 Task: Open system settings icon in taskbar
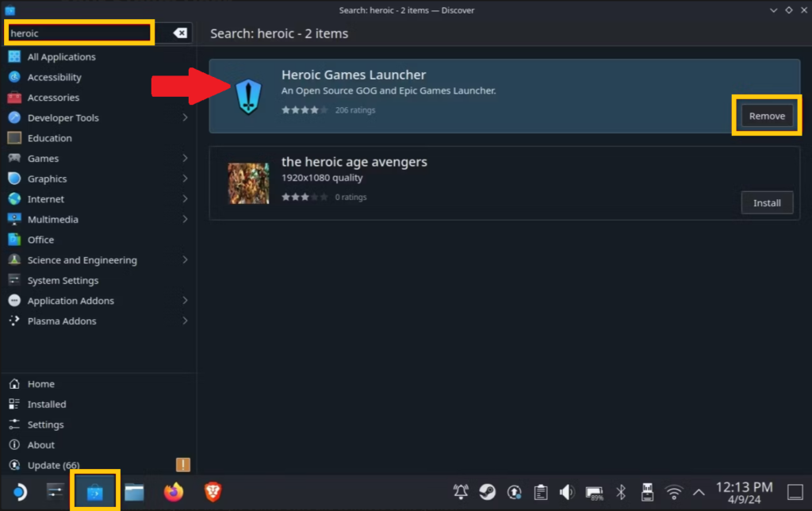[55, 491]
